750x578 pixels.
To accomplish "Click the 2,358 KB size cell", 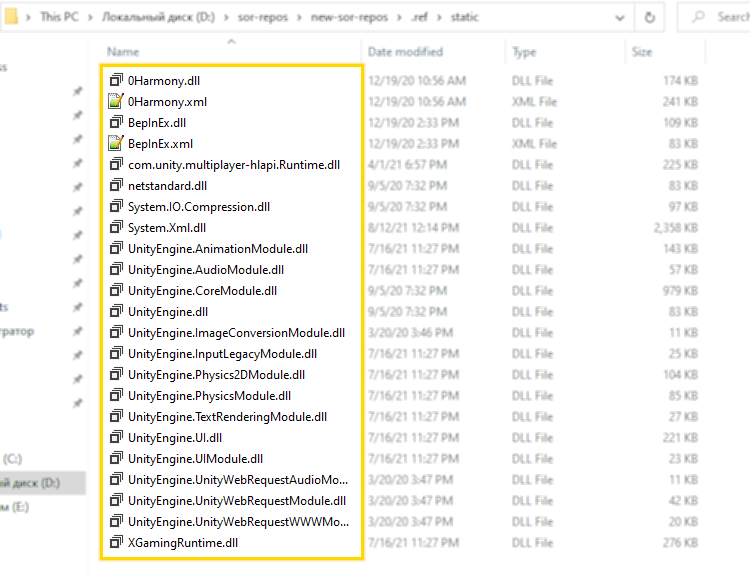I will click(x=675, y=228).
